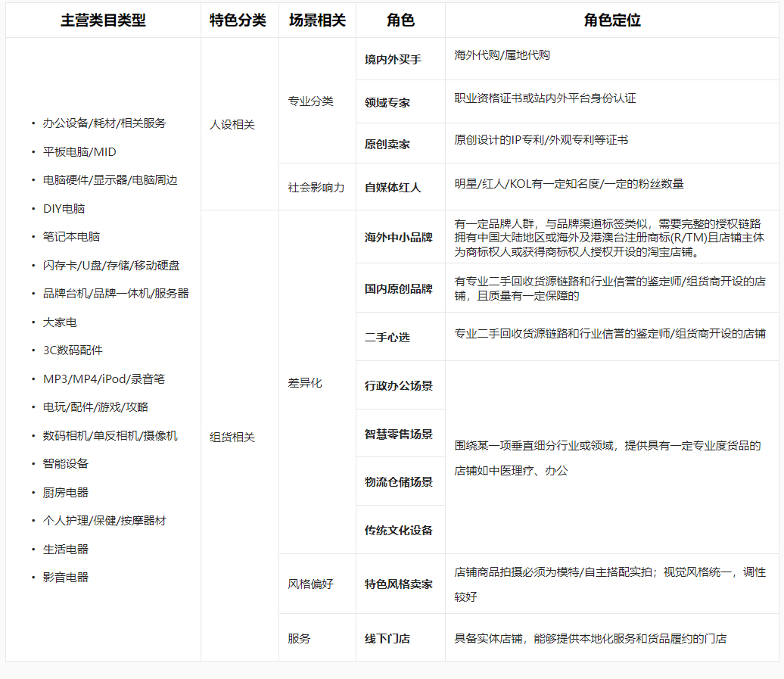Select the 特色分类 header cell
Image resolution: width=784 pixels, height=679 pixels.
[x=238, y=20]
